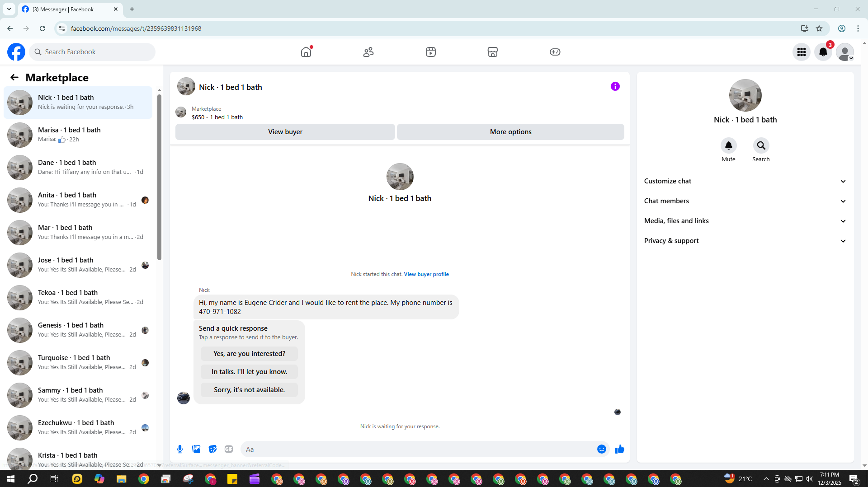This screenshot has width=868, height=487.
Task: Open the account profile menu
Action: [845, 52]
